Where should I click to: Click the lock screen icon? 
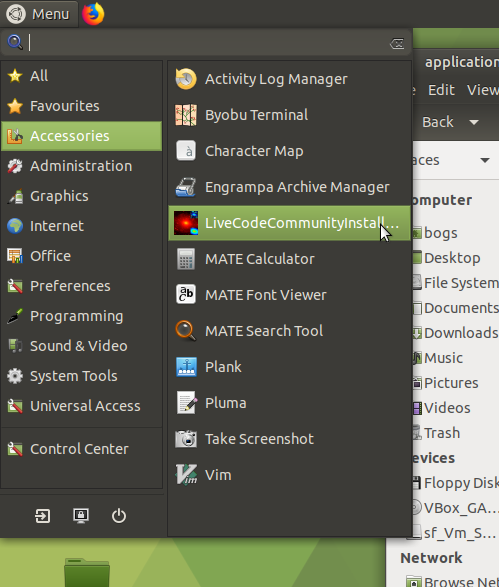81,515
